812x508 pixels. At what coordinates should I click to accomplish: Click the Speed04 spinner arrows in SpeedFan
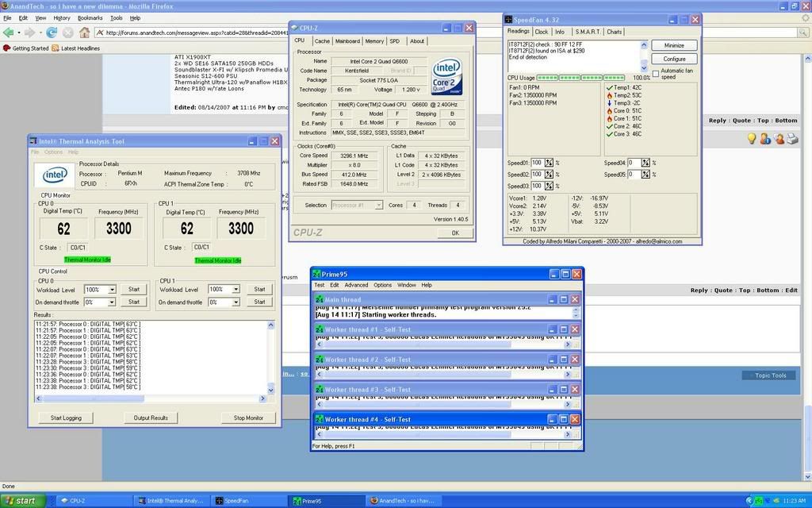[x=645, y=163]
